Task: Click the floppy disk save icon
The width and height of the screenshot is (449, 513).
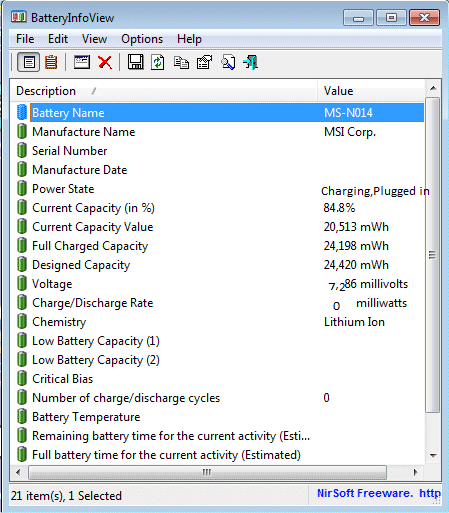Action: pos(135,62)
